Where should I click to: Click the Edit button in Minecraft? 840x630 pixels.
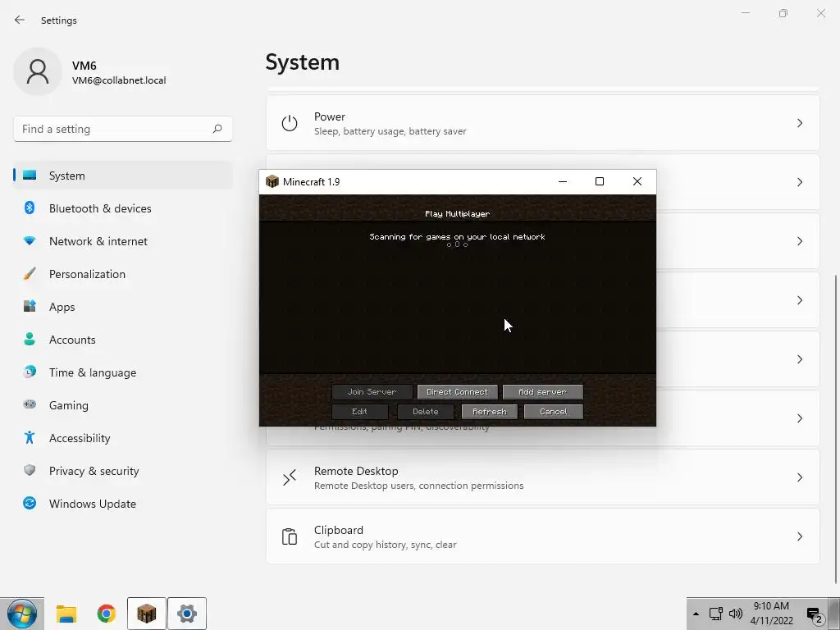[x=359, y=412]
